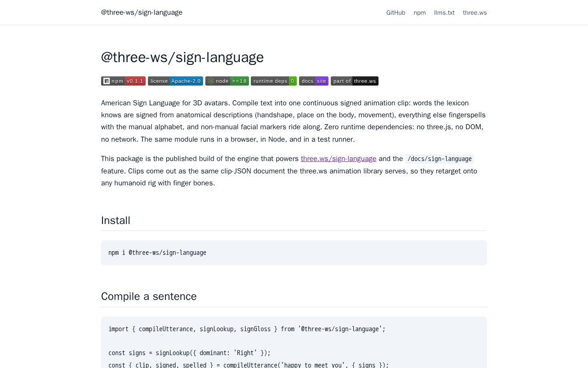Open the docs site badge
The height and width of the screenshot is (368, 588).
(314, 81)
